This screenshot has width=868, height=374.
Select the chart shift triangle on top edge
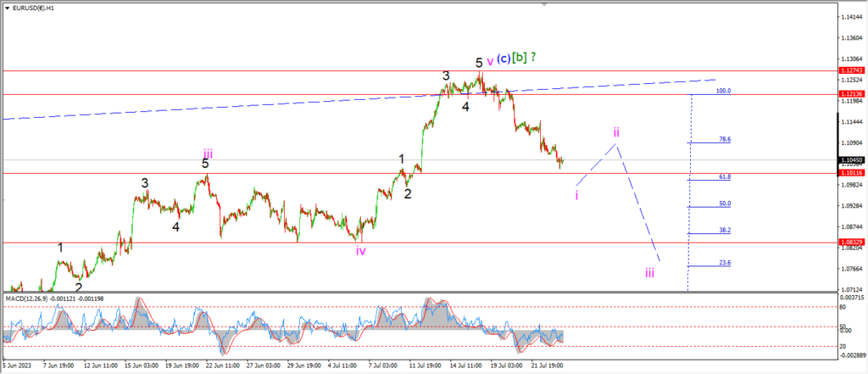545,4
